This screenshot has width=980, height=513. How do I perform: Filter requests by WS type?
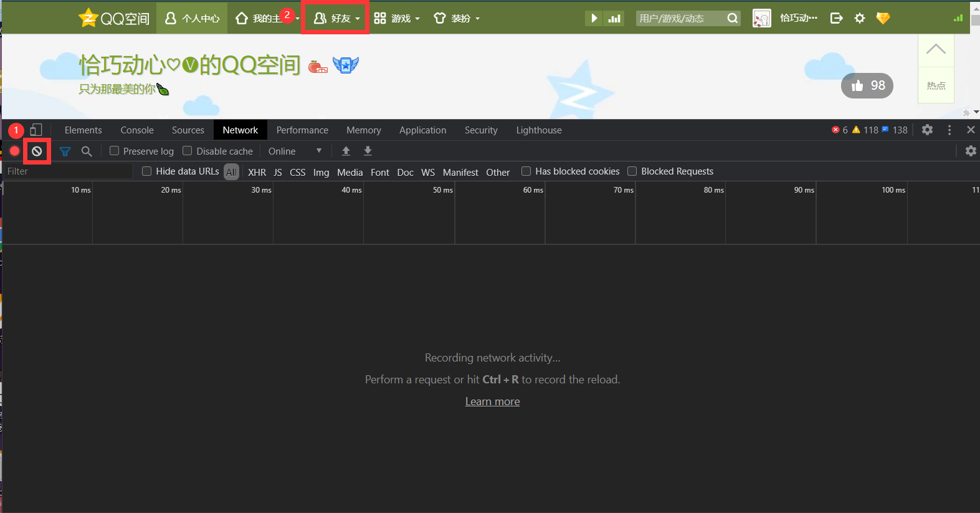click(x=428, y=172)
